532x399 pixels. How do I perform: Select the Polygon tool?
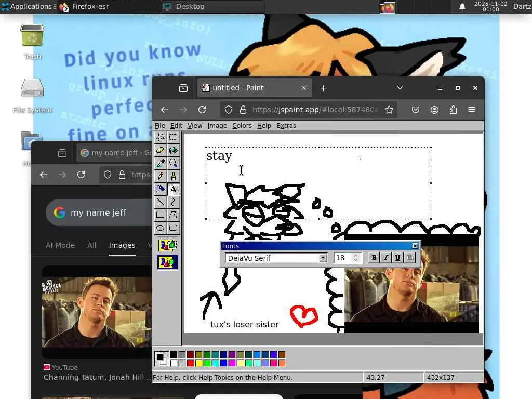pyautogui.click(x=174, y=215)
